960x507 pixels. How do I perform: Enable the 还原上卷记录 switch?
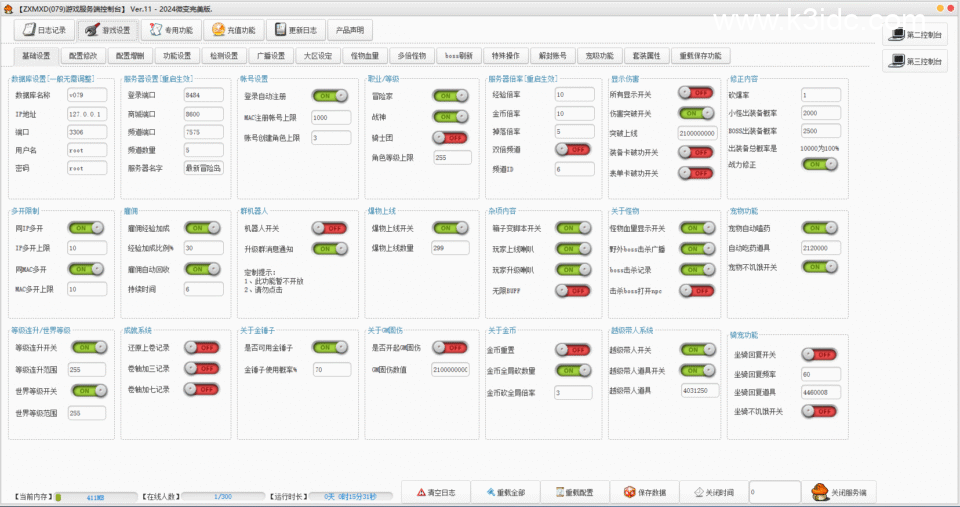click(x=201, y=347)
